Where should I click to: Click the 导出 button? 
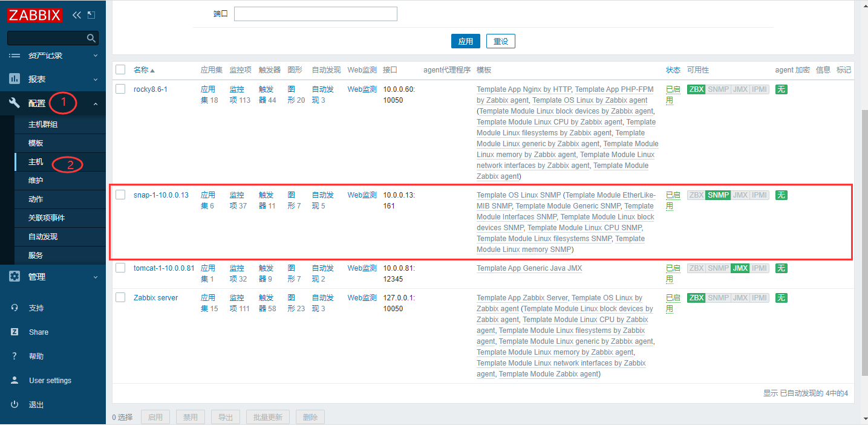pyautogui.click(x=226, y=417)
